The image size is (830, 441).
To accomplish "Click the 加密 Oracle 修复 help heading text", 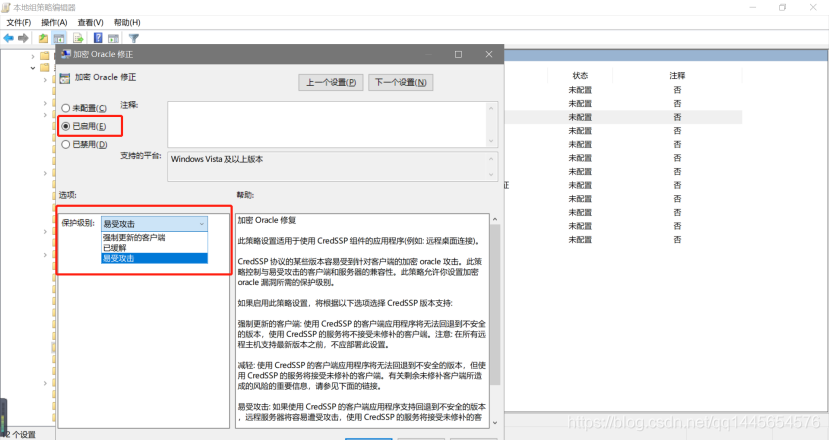I will point(267,220).
